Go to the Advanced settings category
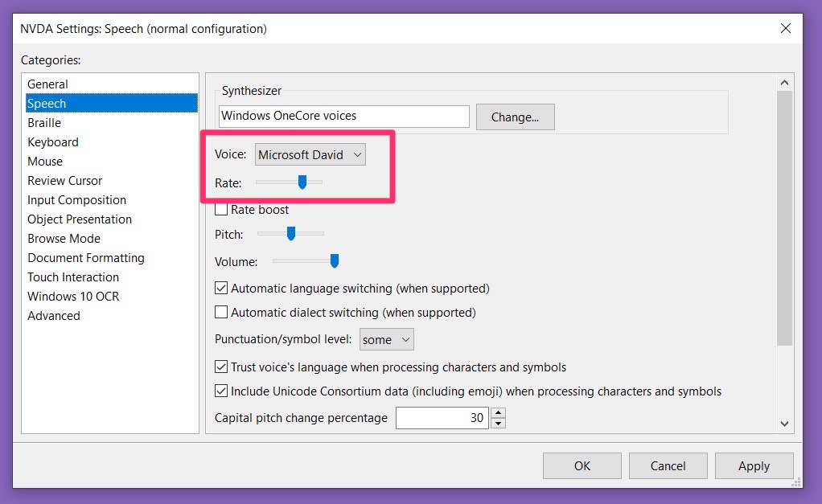The height and width of the screenshot is (504, 822). pos(54,315)
